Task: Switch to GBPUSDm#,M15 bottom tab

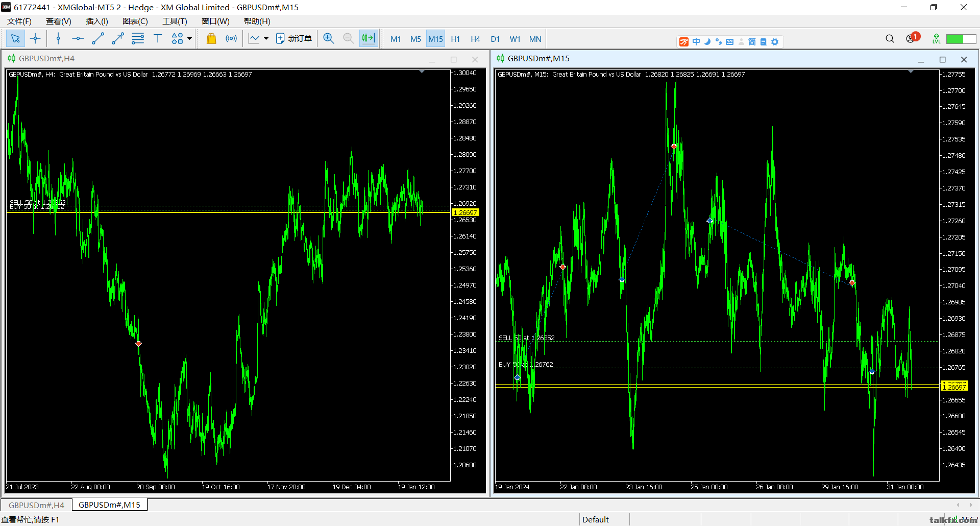Action: tap(109, 505)
